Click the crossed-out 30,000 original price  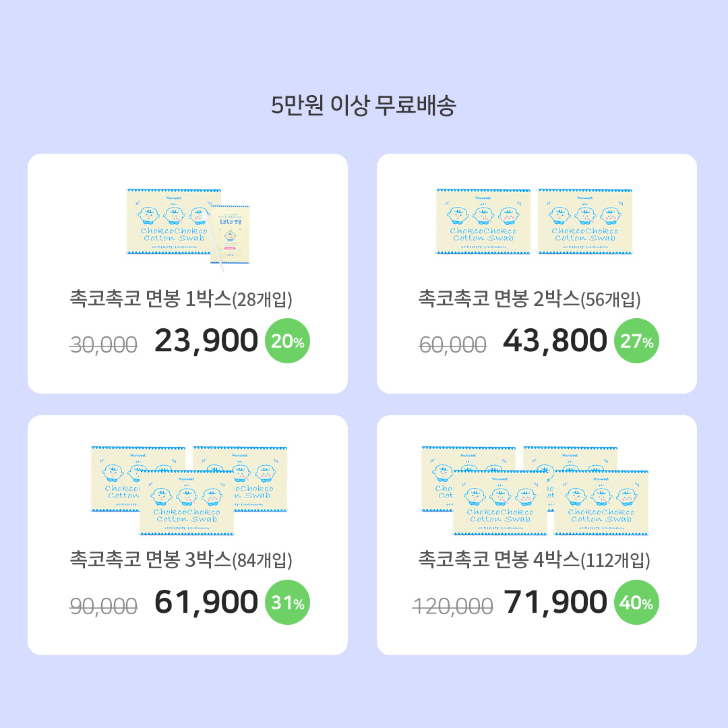(104, 344)
